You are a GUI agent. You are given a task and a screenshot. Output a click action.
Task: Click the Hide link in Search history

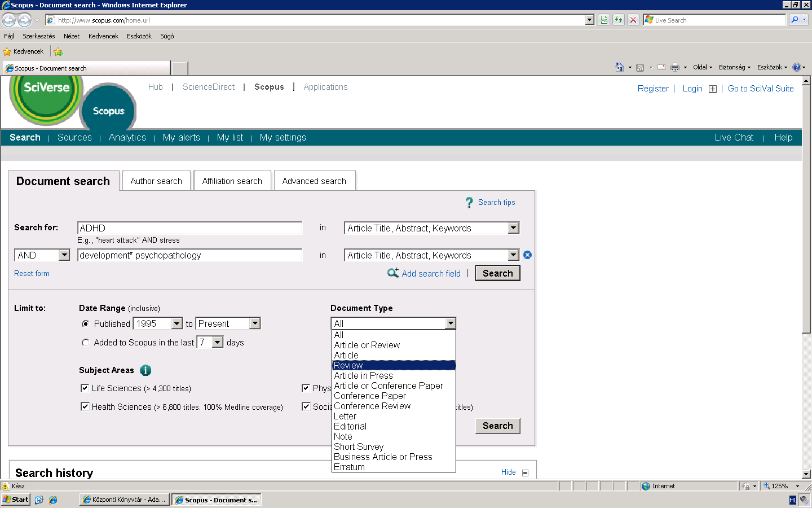pyautogui.click(x=509, y=472)
